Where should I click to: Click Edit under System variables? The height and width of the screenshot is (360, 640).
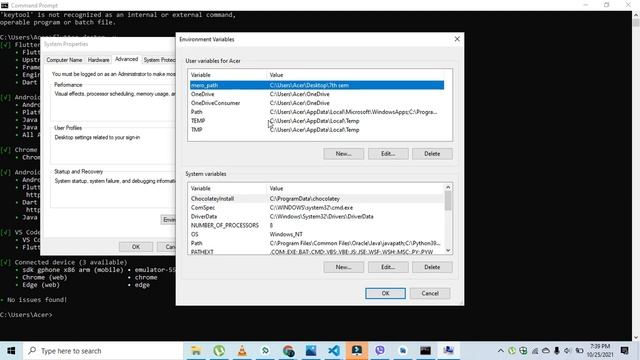pos(388,267)
